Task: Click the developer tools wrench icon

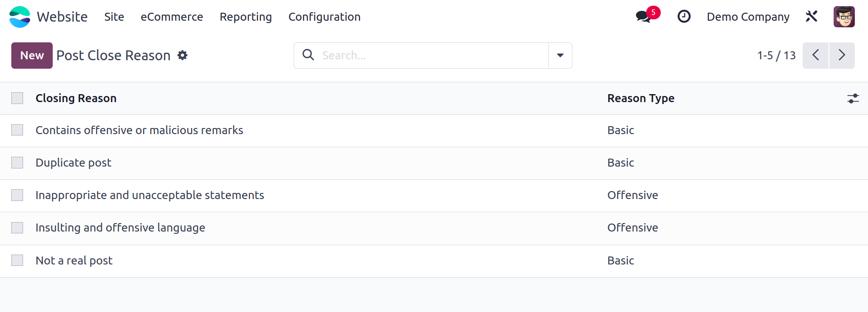Action: (812, 16)
